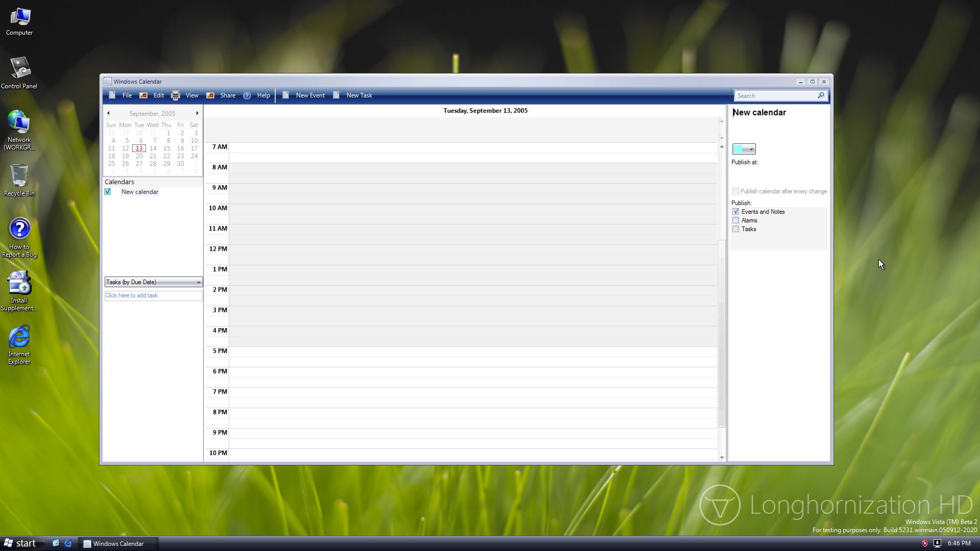Screen dimensions: 980x551
Task: Select September 20 in mini calendar
Action: tap(139, 156)
